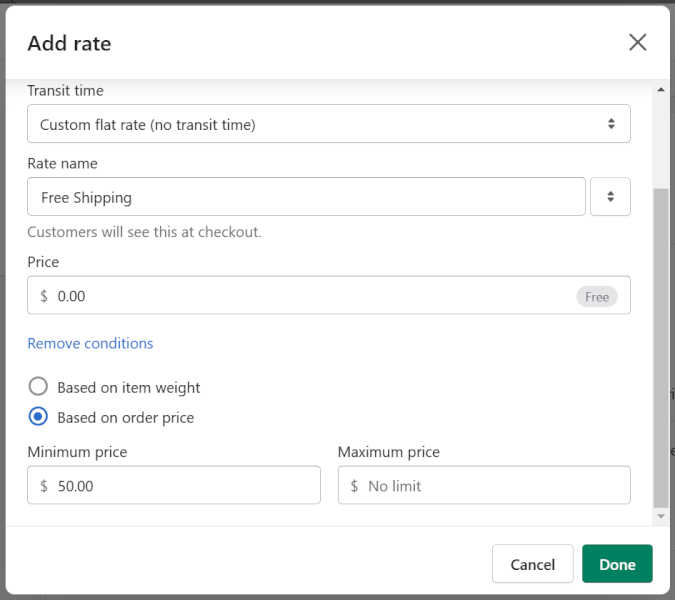Click the Transit time label
675x600 pixels.
pos(65,90)
